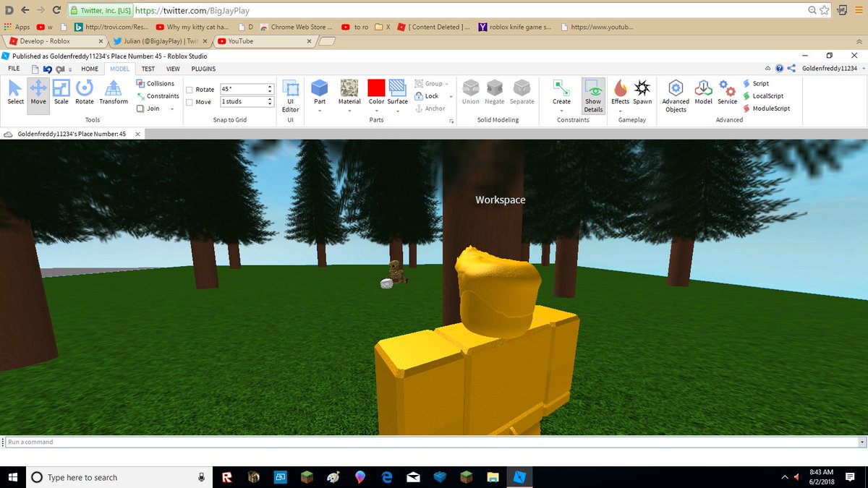
Task: Click the browser Reload button
Action: (57, 11)
